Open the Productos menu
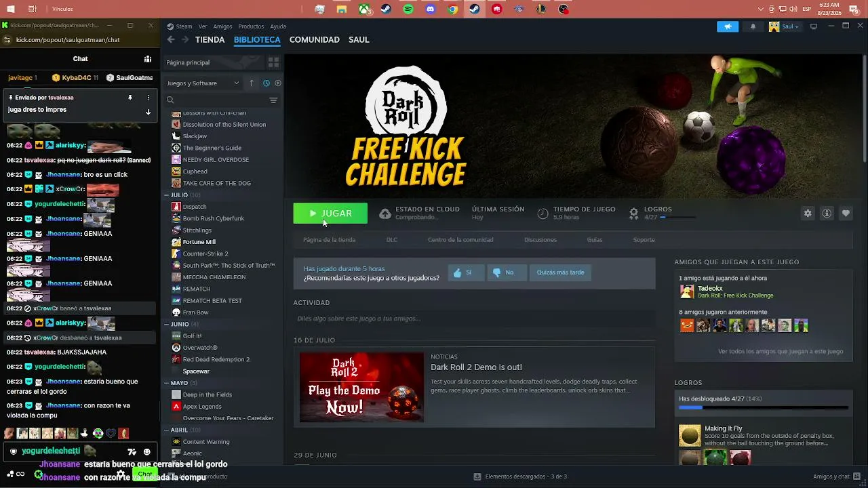 pos(251,26)
